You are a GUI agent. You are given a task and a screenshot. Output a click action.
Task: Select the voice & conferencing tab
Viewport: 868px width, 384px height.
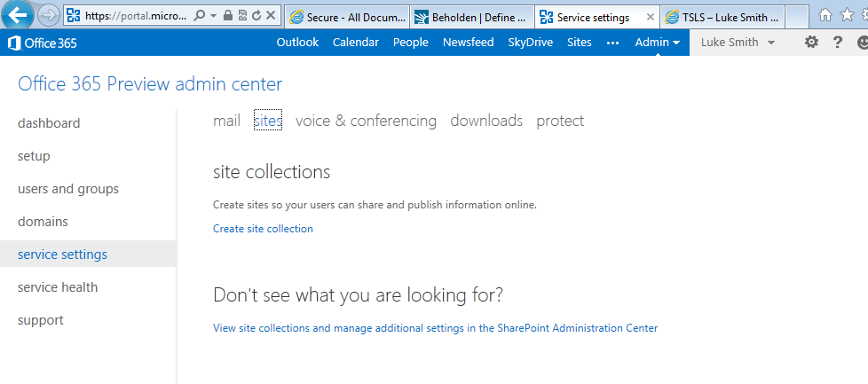pyautogui.click(x=366, y=121)
